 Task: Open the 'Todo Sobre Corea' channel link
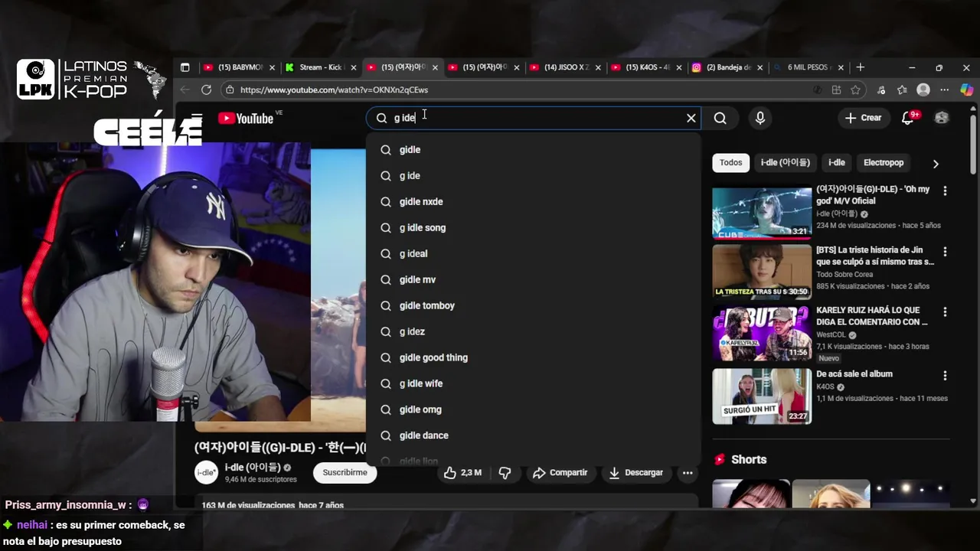pyautogui.click(x=844, y=275)
